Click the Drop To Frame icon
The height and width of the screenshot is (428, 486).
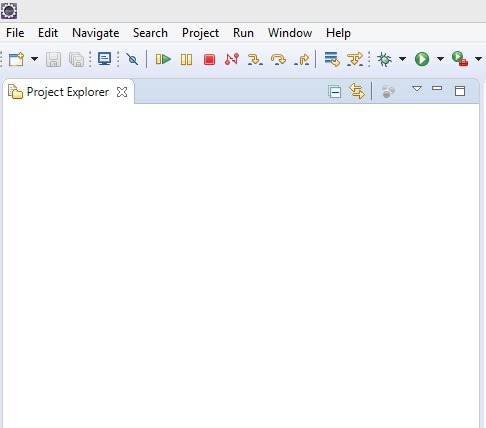point(332,59)
